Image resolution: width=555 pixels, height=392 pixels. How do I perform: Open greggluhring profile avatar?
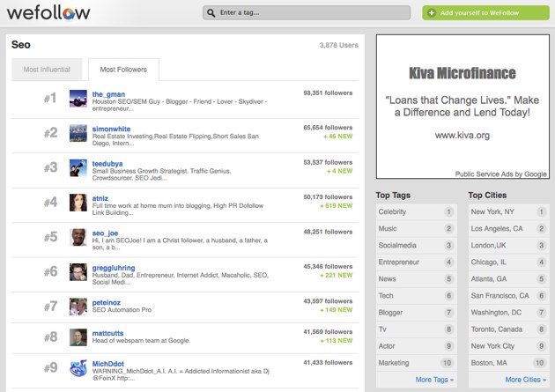(x=78, y=271)
